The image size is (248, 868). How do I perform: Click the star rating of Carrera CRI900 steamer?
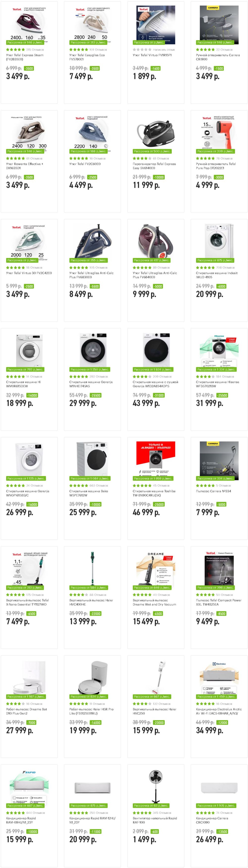[x=205, y=50]
